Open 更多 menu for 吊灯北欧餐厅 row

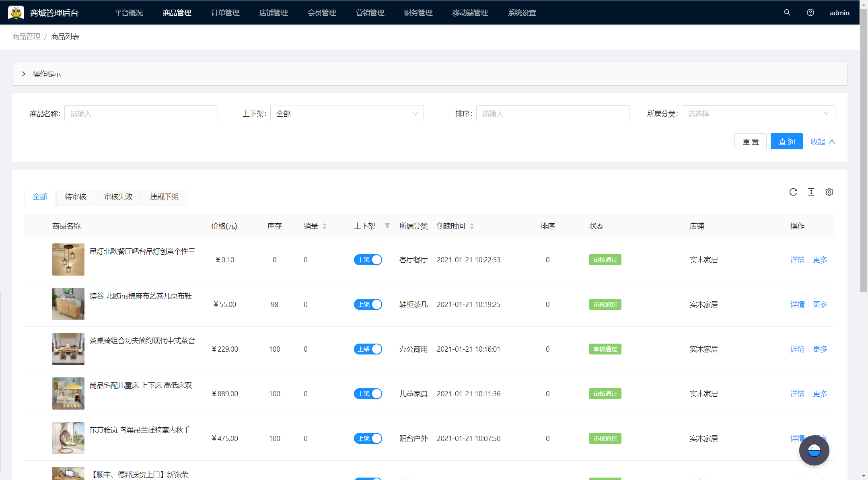coord(820,260)
